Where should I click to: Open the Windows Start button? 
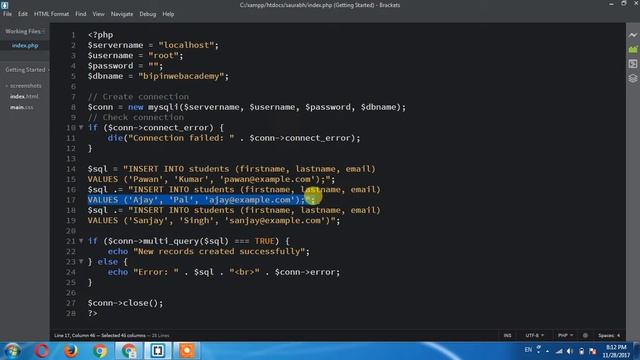click(x=12, y=351)
